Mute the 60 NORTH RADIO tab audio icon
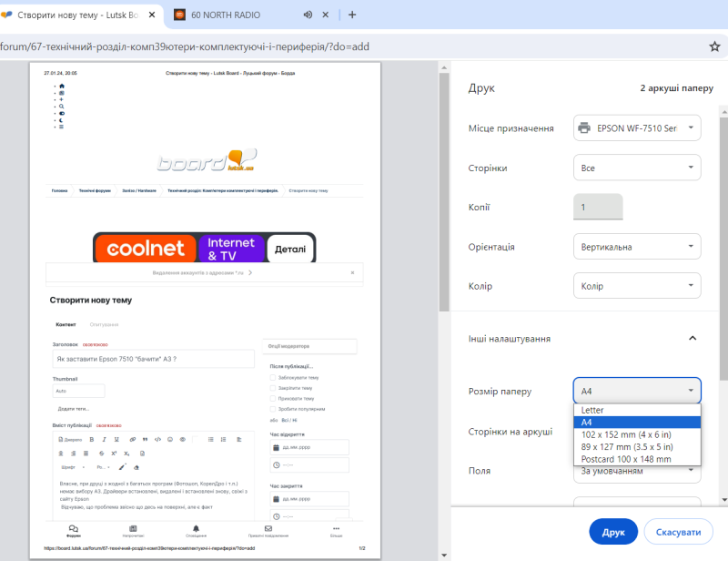Image resolution: width=728 pixels, height=561 pixels. (308, 15)
